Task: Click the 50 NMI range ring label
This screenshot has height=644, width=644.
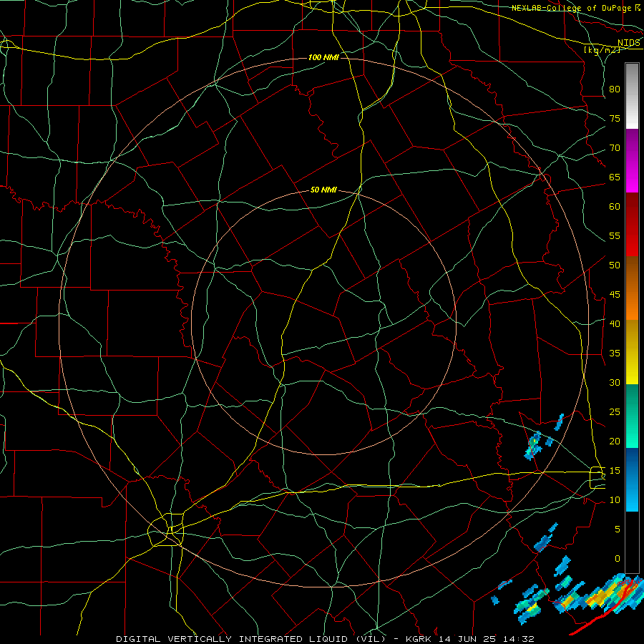Action: [x=323, y=190]
